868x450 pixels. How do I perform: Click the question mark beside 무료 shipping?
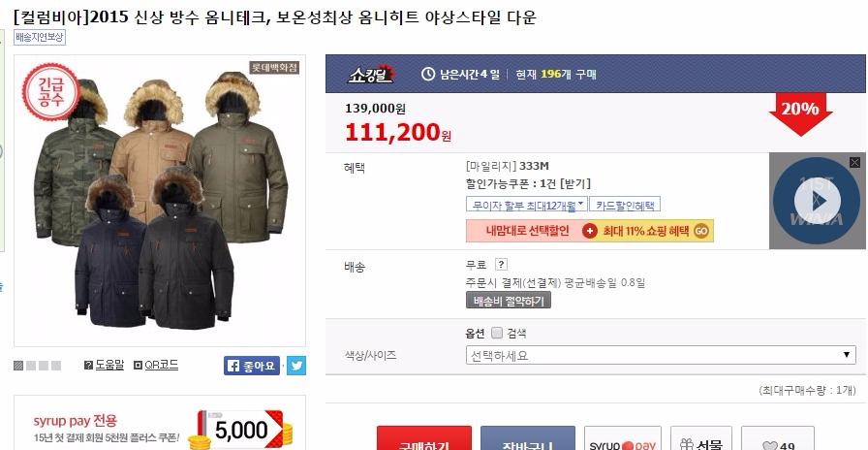point(501,265)
